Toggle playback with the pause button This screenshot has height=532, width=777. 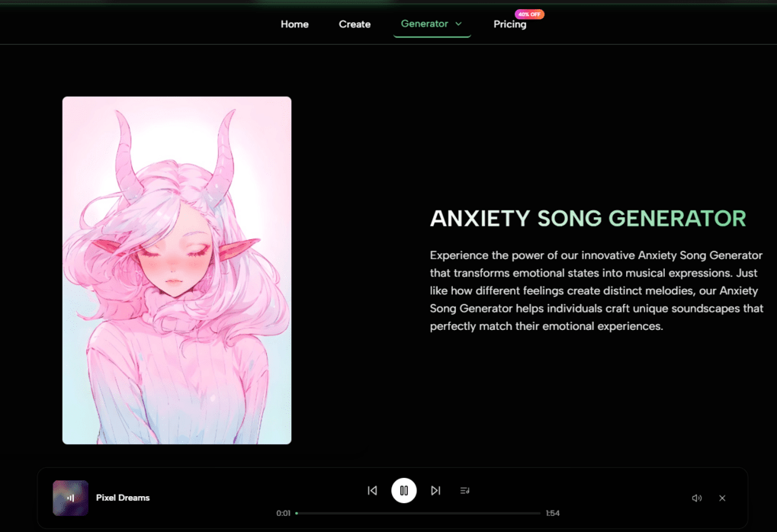tap(404, 490)
